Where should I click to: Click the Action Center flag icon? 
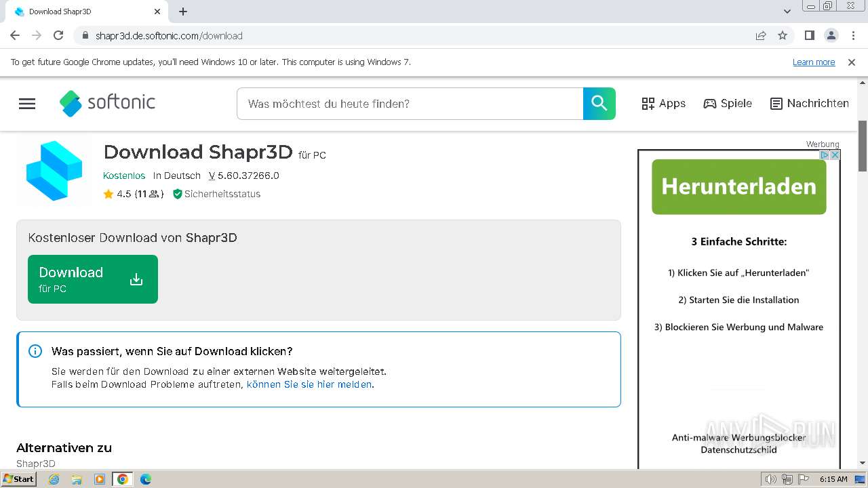[x=802, y=479]
